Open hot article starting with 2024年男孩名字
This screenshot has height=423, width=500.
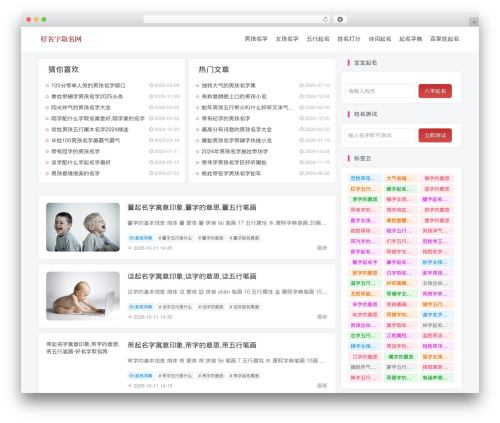pyautogui.click(x=235, y=152)
